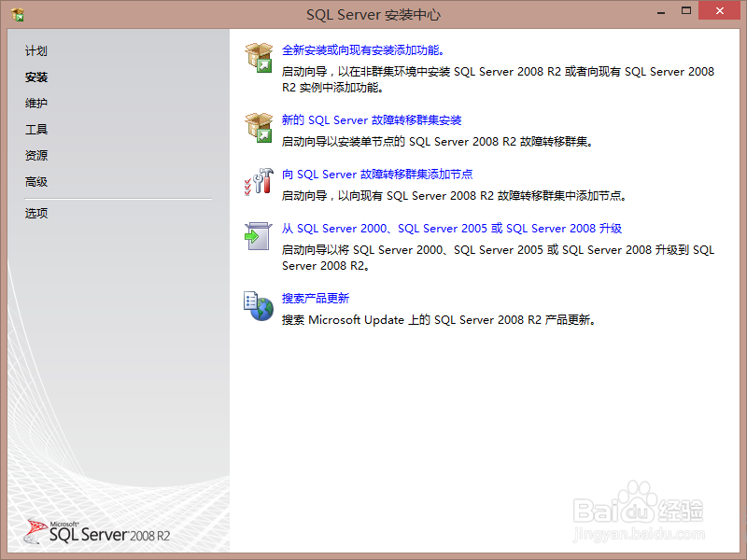Go to the 资源 section
747x560 pixels.
36,155
